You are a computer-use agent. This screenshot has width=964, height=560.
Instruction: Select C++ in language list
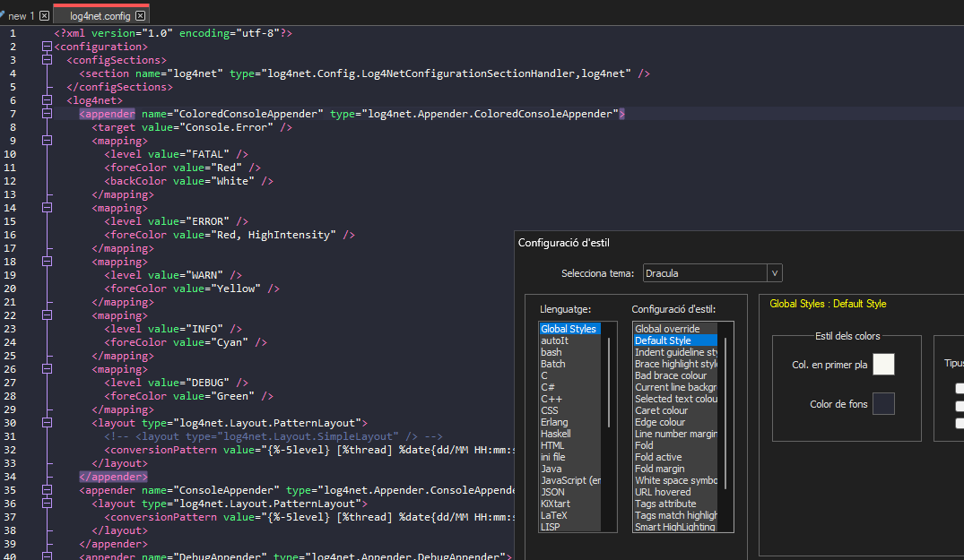[570, 399]
